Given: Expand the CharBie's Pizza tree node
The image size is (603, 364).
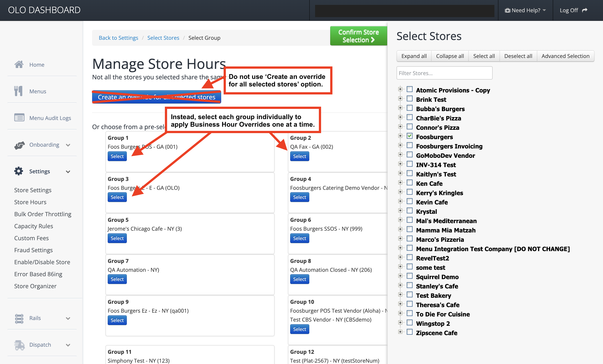Looking at the screenshot, I should coord(400,117).
